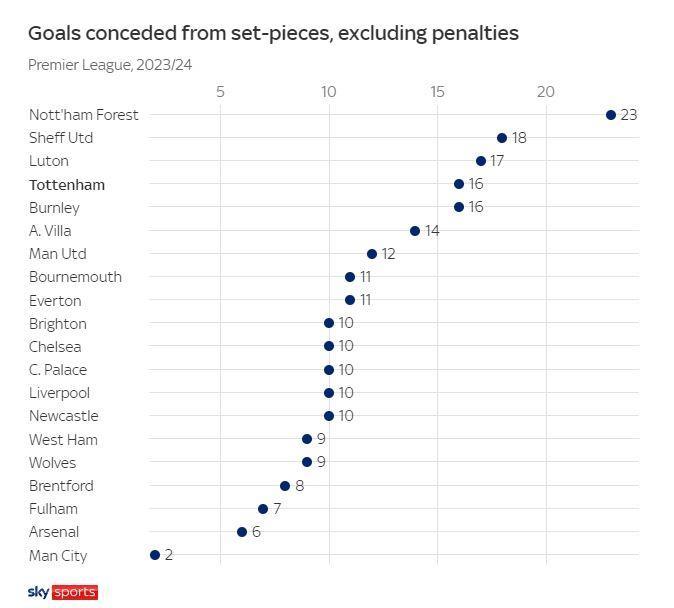This screenshot has width=674, height=608.
Task: Click the bold Tottenham label
Action: (67, 185)
